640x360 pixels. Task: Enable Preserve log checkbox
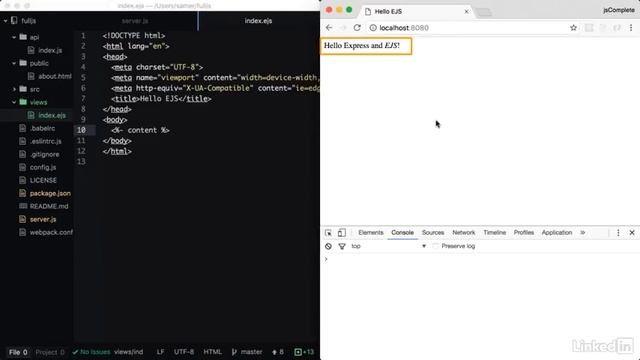point(436,246)
